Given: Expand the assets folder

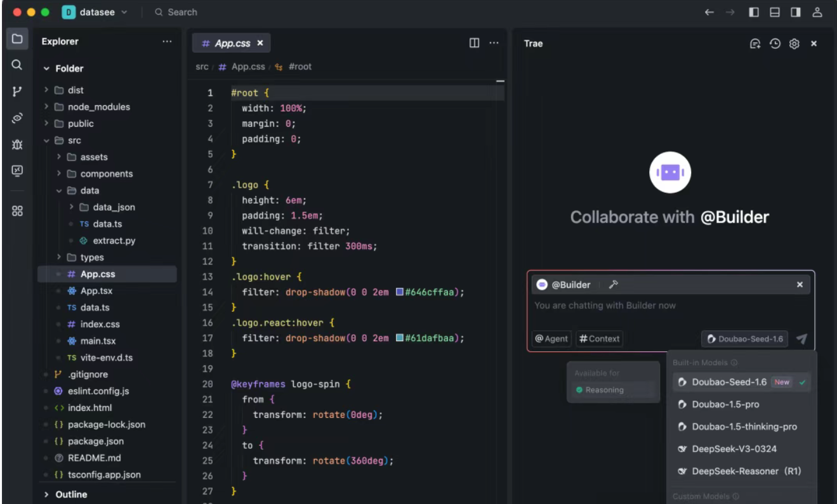Looking at the screenshot, I should click(59, 157).
